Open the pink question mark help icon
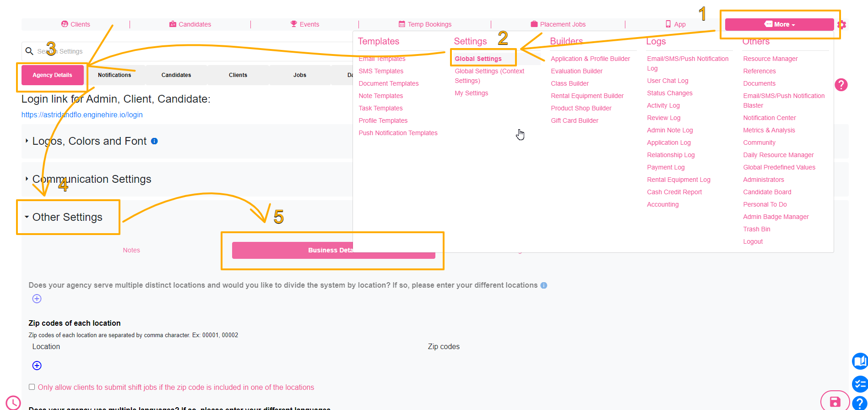868x410 pixels. [x=841, y=85]
